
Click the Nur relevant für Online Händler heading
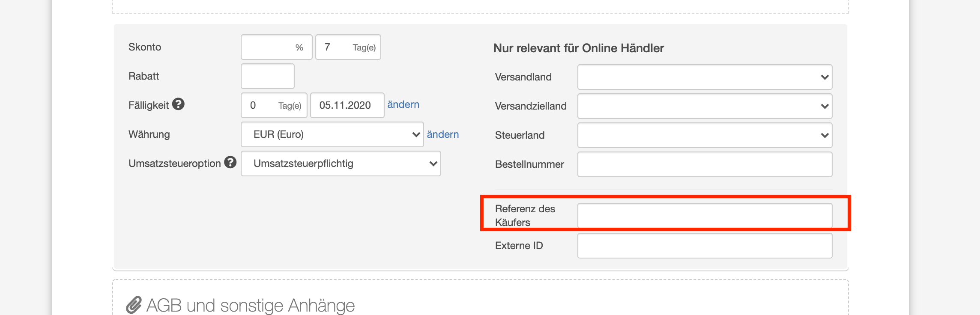579,48
